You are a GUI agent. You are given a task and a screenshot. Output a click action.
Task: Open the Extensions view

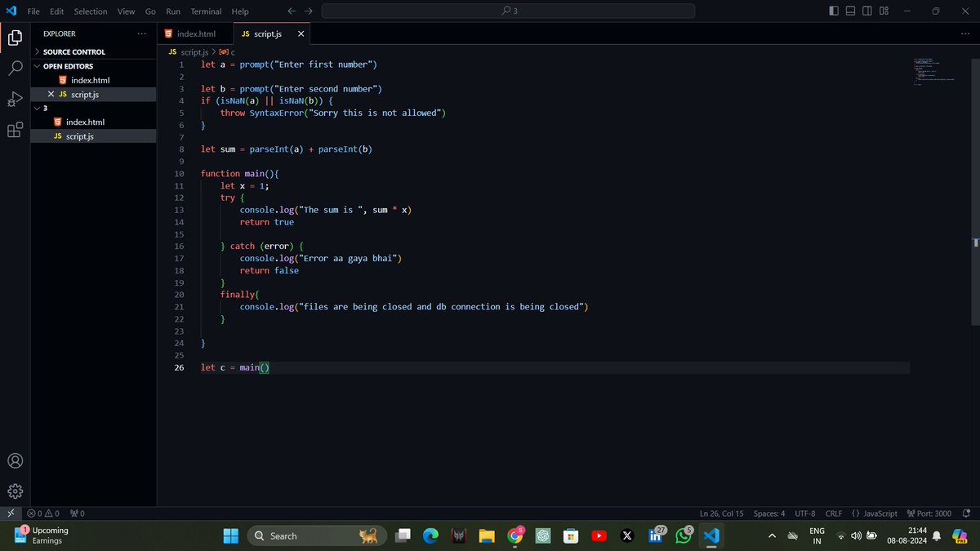click(15, 130)
